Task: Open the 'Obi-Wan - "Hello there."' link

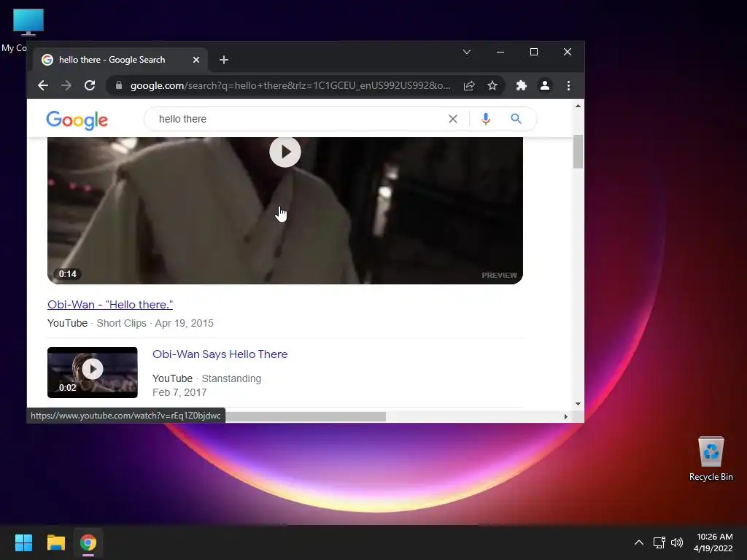Action: point(110,305)
